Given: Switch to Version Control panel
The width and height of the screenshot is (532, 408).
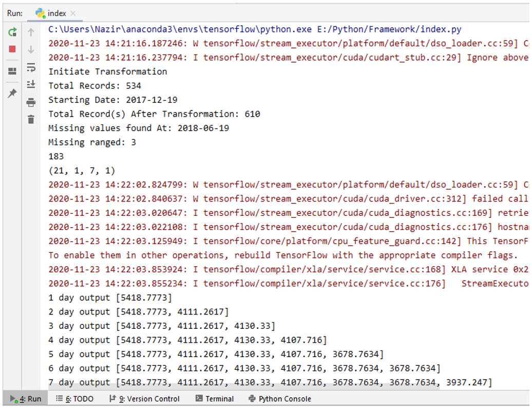Looking at the screenshot, I should (x=145, y=399).
